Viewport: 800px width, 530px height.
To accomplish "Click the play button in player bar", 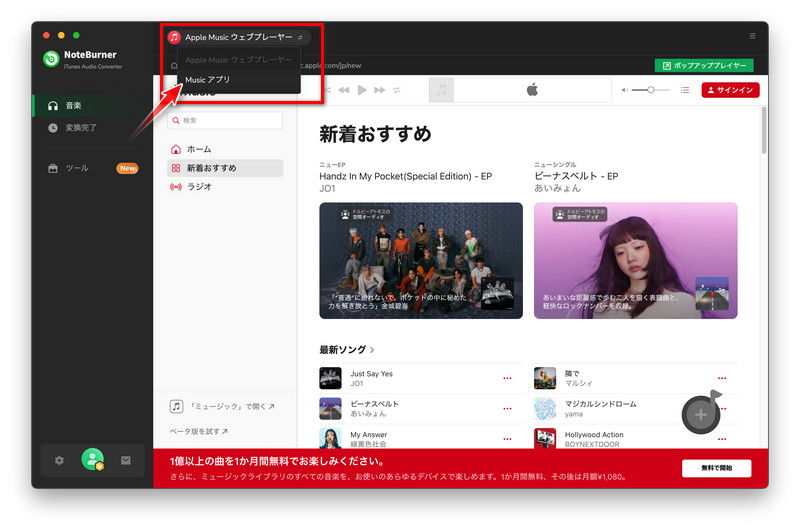I will [x=362, y=90].
